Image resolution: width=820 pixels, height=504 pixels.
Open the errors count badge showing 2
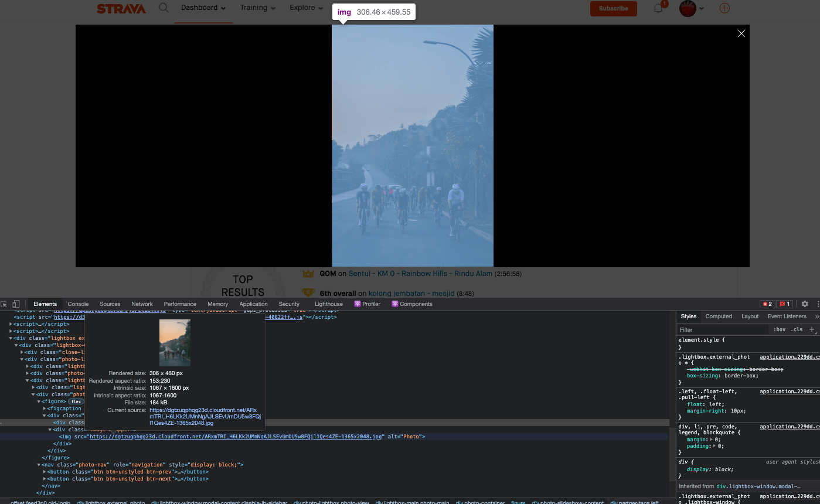(767, 304)
